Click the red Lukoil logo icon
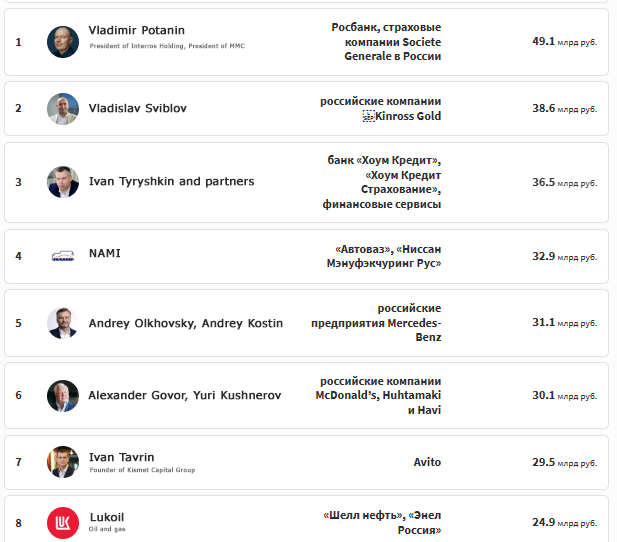617x542 pixels. coord(63,523)
